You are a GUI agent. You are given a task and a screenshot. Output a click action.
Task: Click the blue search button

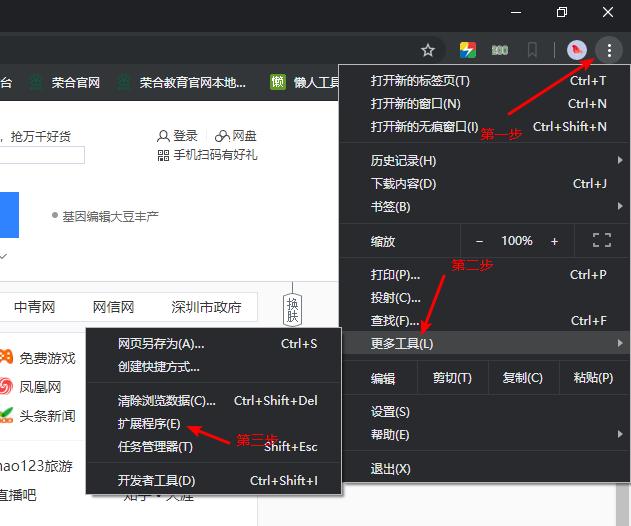click(x=9, y=215)
